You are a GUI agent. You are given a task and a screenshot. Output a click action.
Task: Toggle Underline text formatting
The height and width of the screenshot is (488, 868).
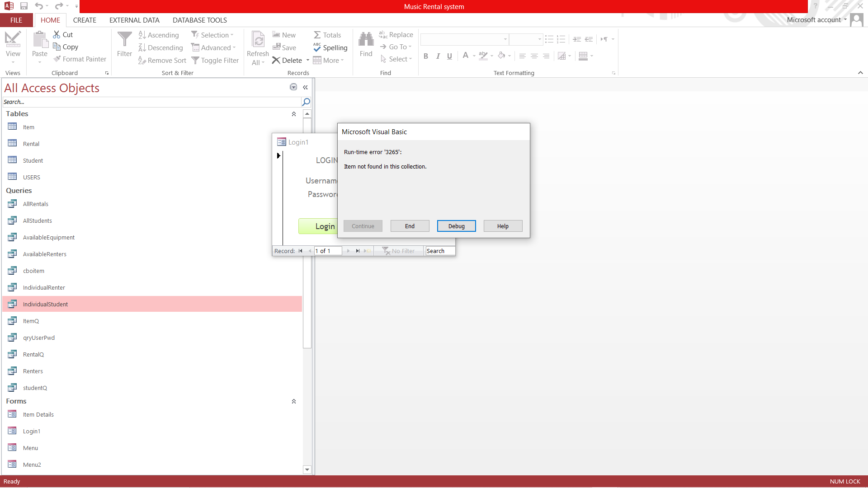click(x=449, y=56)
